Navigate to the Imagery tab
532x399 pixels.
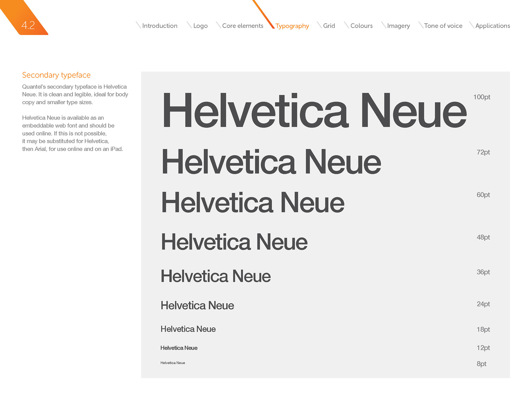(x=398, y=26)
